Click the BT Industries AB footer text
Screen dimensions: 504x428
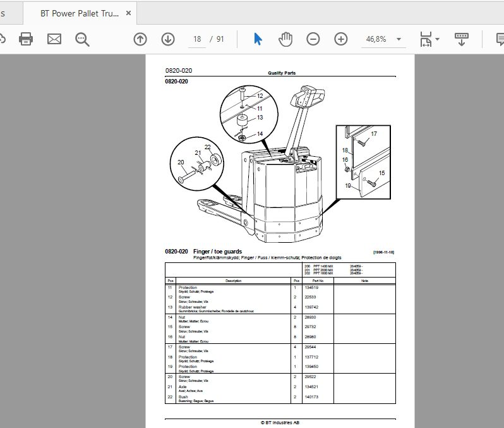[x=280, y=422]
